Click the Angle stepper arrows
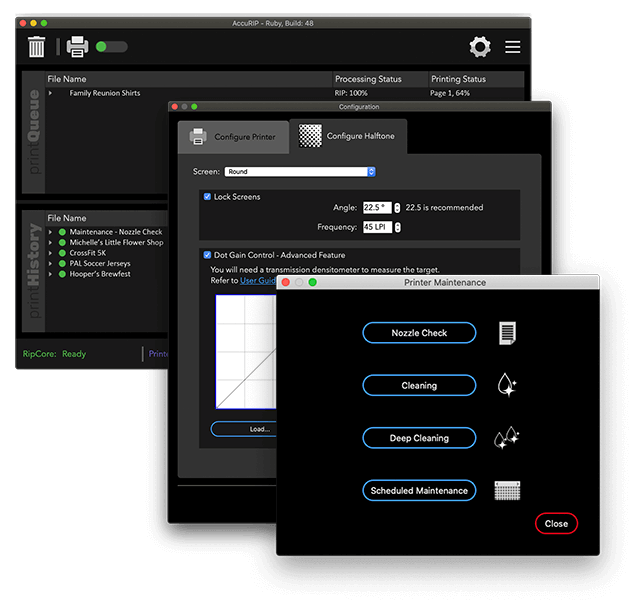The height and width of the screenshot is (600, 631). pos(397,208)
